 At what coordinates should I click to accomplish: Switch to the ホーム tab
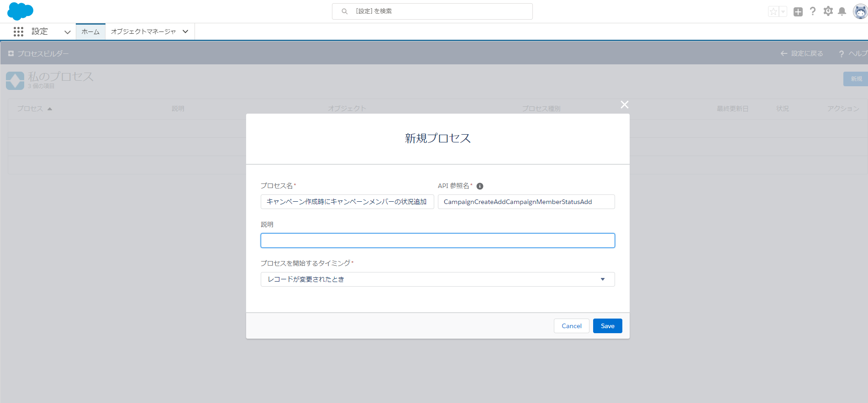pos(90,31)
